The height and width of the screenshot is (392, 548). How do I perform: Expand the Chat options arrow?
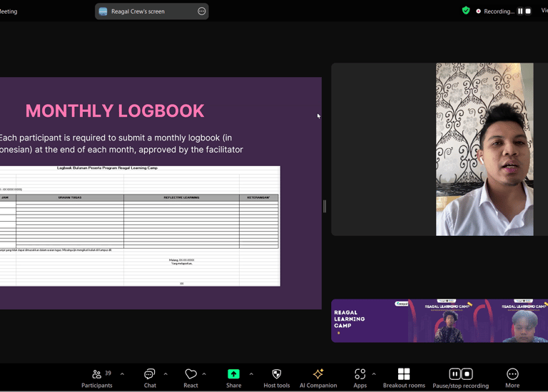point(166,374)
